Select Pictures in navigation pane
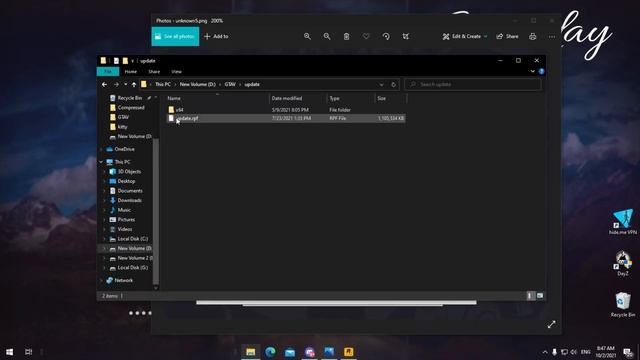This screenshot has height=360, width=640. (x=126, y=220)
